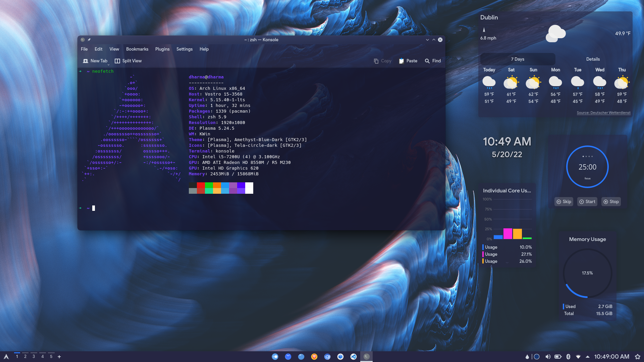Open the Deutscher Wetterdienst source link
This screenshot has width=644, height=362.
pyautogui.click(x=603, y=113)
